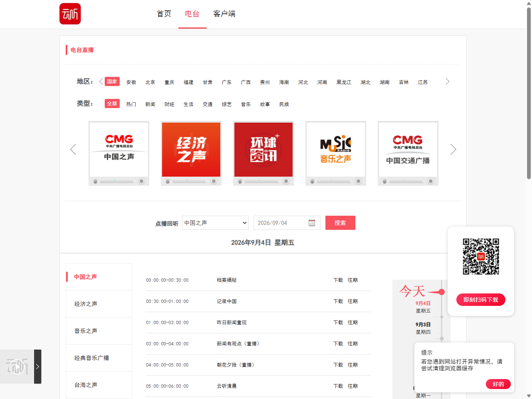532x399 pixels.
Task: Click the 即刻扫码下载 button
Action: click(x=481, y=300)
